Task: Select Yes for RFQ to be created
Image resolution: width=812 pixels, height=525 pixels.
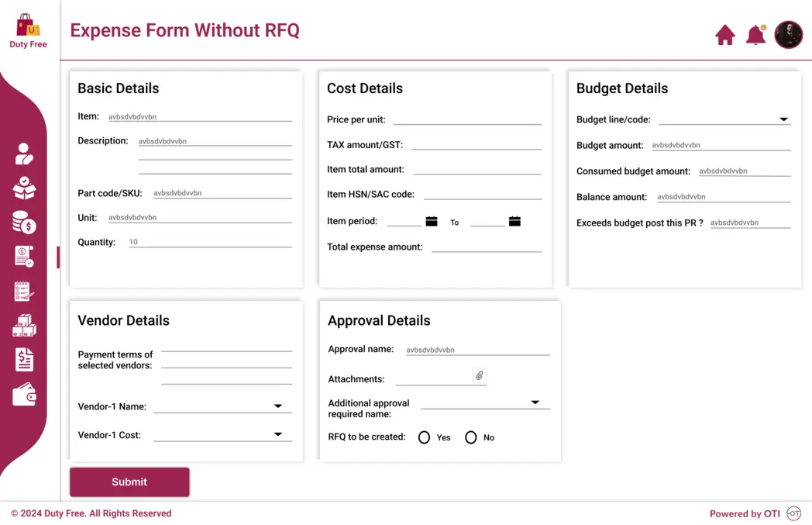Action: point(424,437)
